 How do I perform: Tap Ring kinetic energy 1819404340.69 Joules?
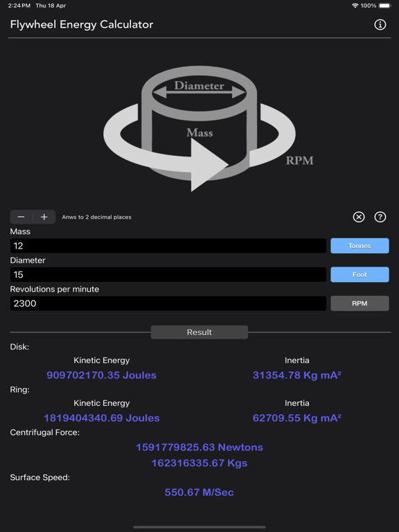pos(101,418)
